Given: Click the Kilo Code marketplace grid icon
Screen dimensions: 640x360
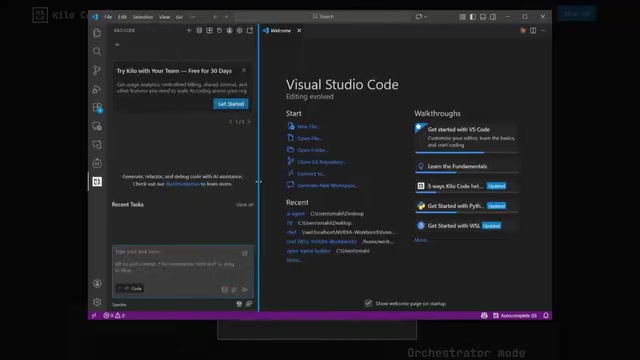Looking at the screenshot, I should point(209,31).
